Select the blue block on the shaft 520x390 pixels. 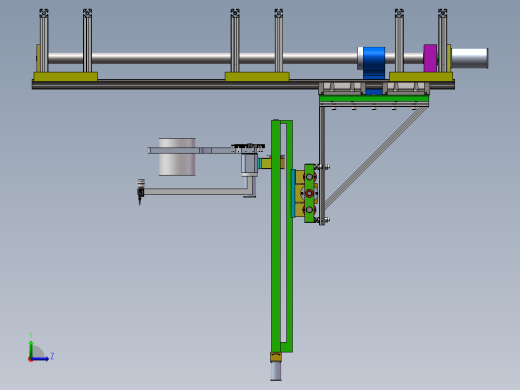(x=374, y=63)
